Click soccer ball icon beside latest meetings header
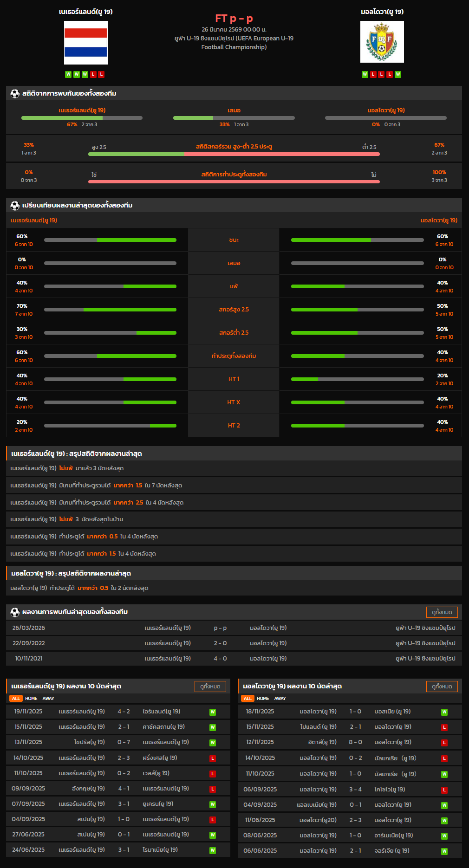Image resolution: width=469 pixels, height=868 pixels. pos(15,612)
